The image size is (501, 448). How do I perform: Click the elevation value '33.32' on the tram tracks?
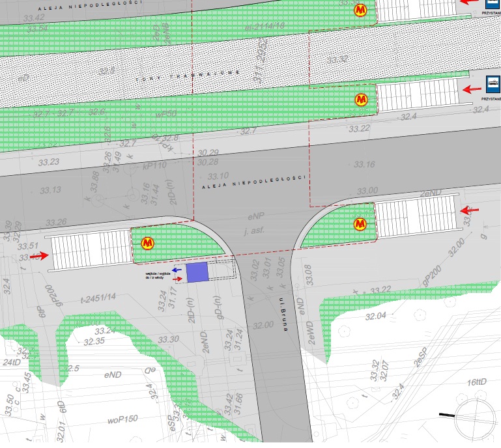pos(337,60)
